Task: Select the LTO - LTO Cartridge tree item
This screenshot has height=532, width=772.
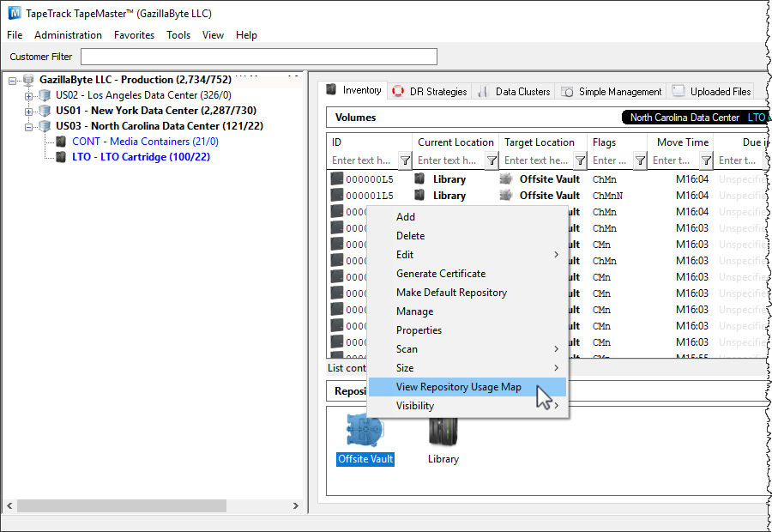Action: 142,157
